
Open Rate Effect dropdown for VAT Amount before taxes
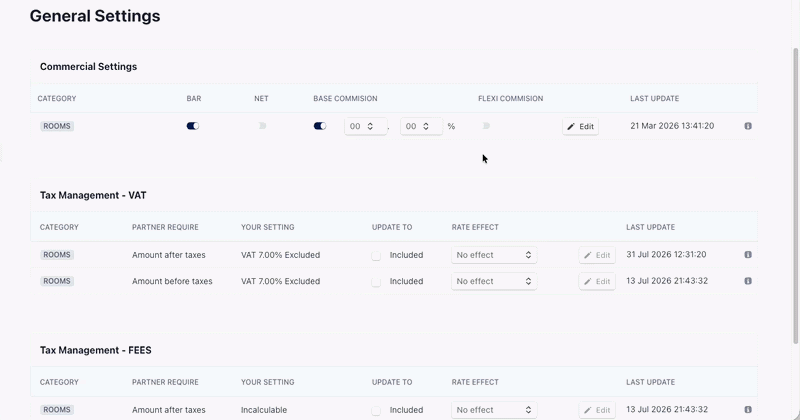tap(494, 281)
